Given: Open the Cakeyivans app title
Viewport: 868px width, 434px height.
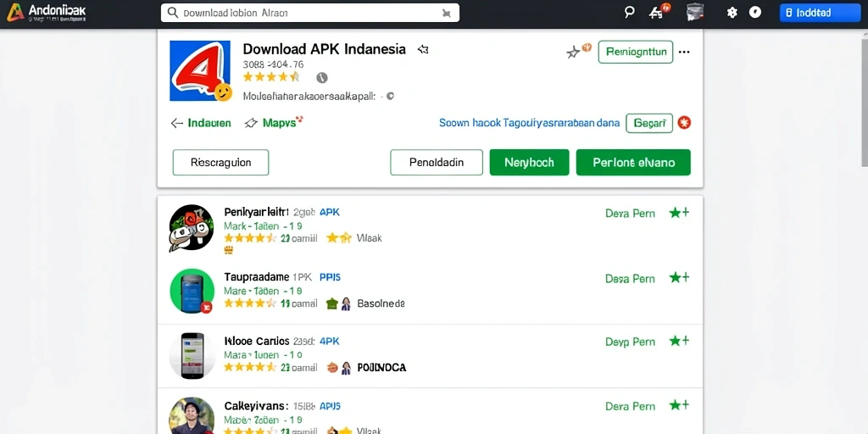Looking at the screenshot, I should [x=256, y=406].
